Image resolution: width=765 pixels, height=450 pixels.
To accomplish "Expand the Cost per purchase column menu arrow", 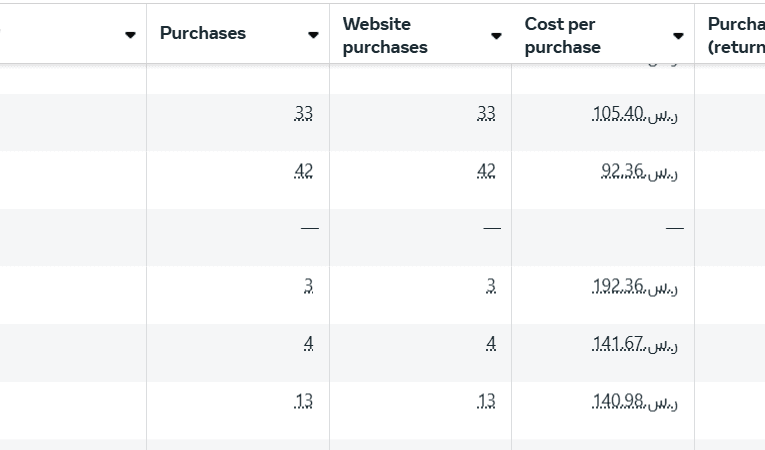I will (x=678, y=35).
